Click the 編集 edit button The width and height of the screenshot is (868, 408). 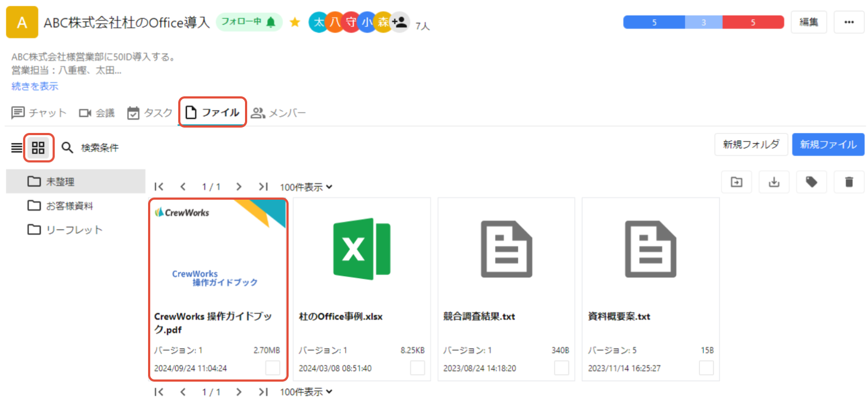click(809, 22)
